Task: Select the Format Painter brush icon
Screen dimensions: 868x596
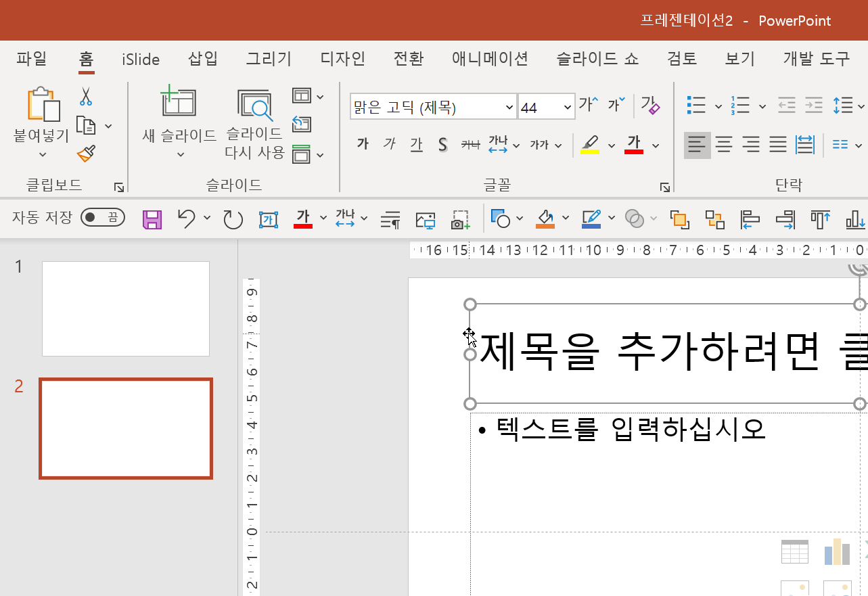Action: [x=86, y=154]
